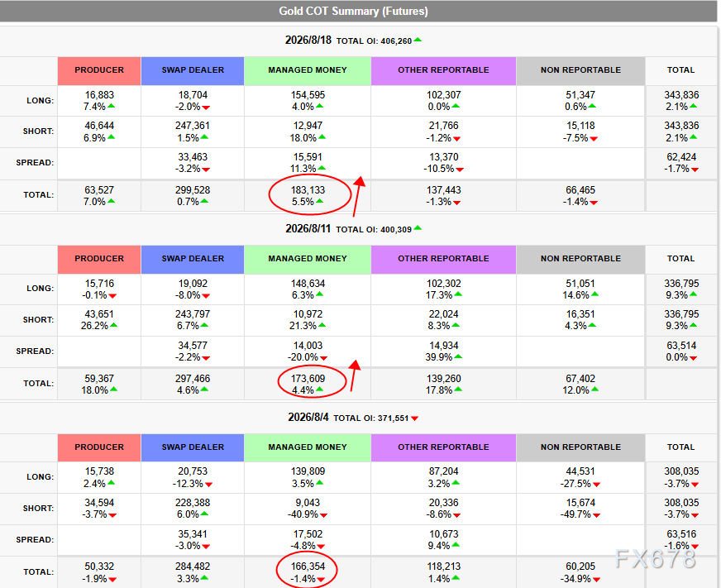Click Other Reportable spread 14,934
721x588 pixels.
(443, 346)
